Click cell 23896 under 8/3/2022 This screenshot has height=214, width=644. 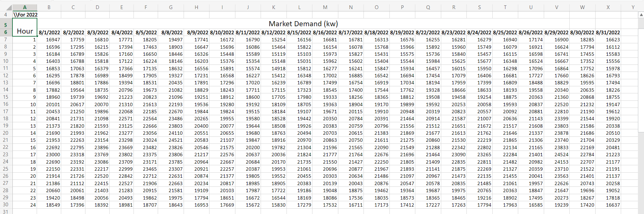[98, 147]
